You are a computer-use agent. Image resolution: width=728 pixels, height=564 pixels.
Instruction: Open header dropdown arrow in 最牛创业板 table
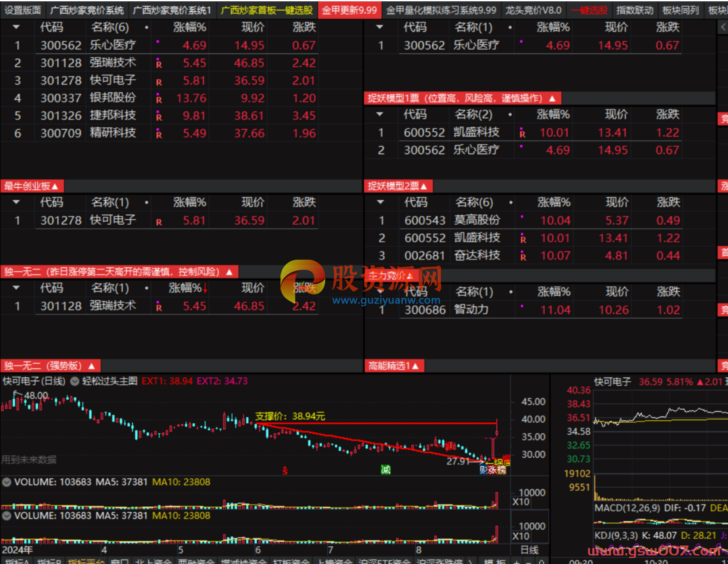click(x=16, y=202)
